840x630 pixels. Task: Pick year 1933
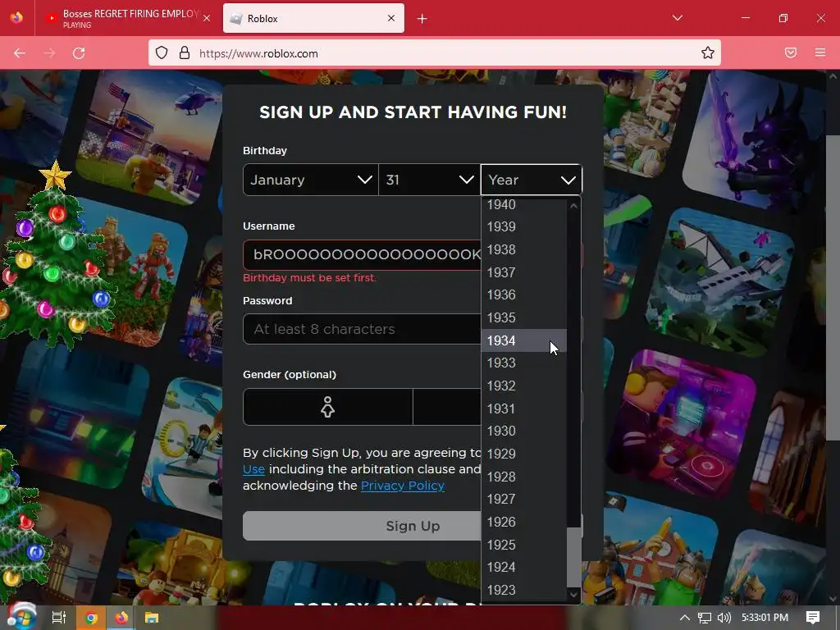click(524, 363)
